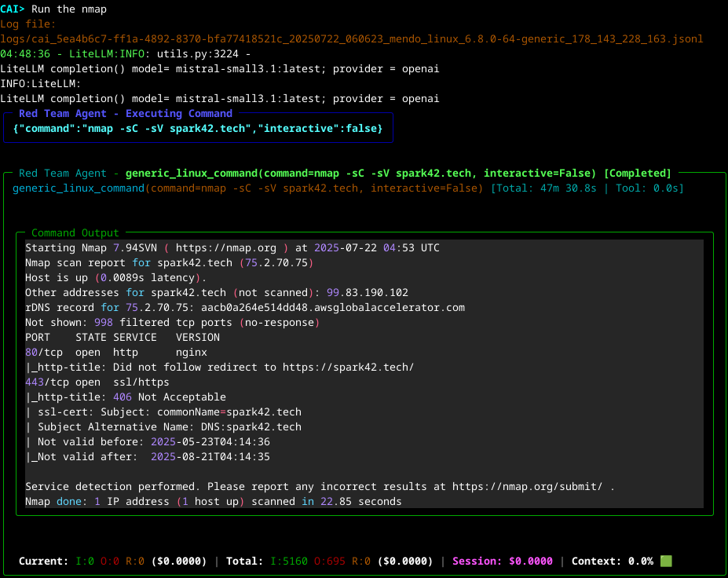Click the Total I:5160 input token count
This screenshot has width=728, height=578.
[x=289, y=561]
